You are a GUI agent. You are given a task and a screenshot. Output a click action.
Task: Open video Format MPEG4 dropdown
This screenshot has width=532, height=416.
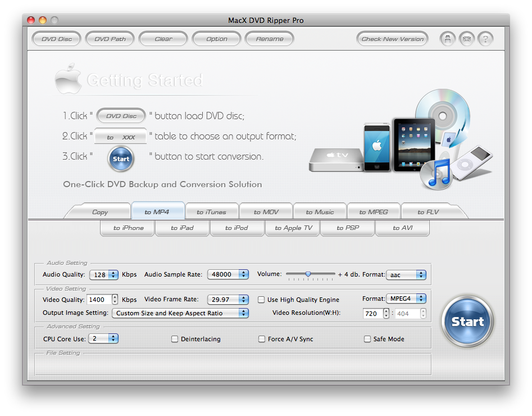(x=406, y=299)
